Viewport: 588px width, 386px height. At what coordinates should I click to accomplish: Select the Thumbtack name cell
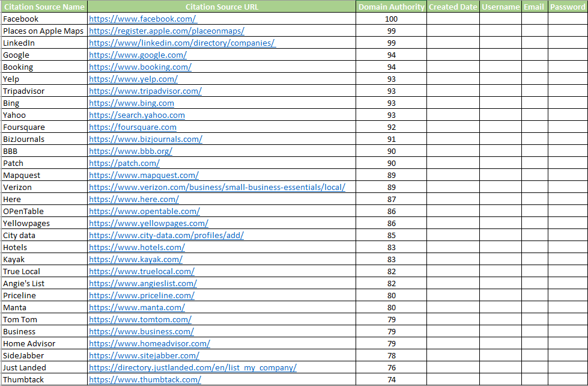coord(44,379)
